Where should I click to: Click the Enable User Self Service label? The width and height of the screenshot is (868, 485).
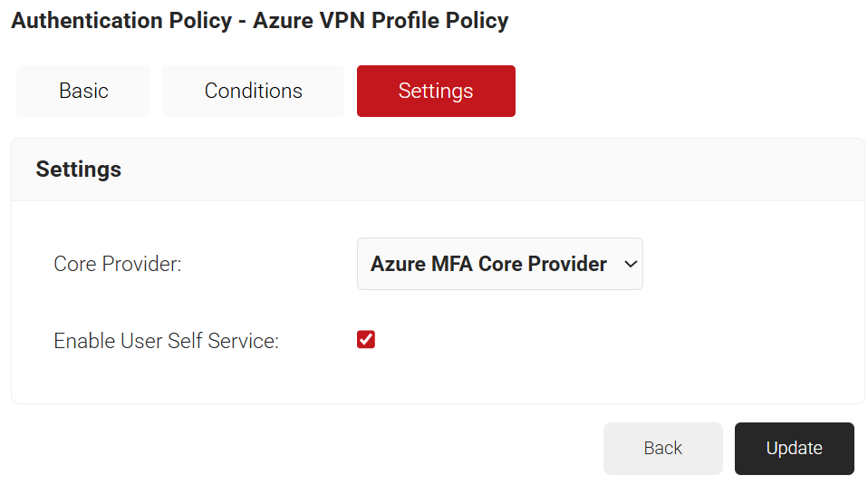(166, 341)
